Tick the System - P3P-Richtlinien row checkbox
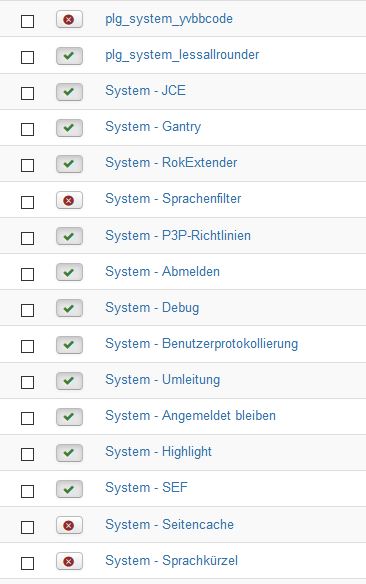 coord(28,238)
